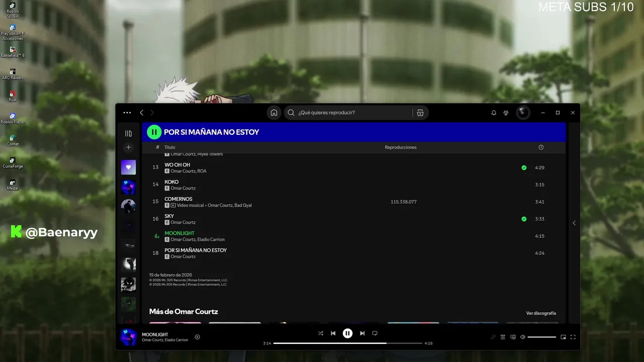Skip to the next track

point(362,333)
